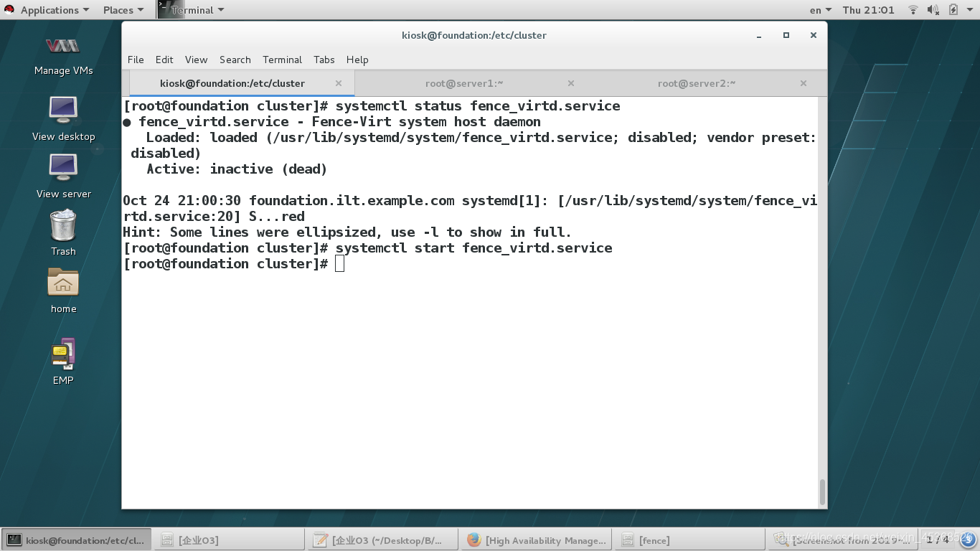
Task: Switch to root@server2:~ tab
Action: tap(697, 83)
